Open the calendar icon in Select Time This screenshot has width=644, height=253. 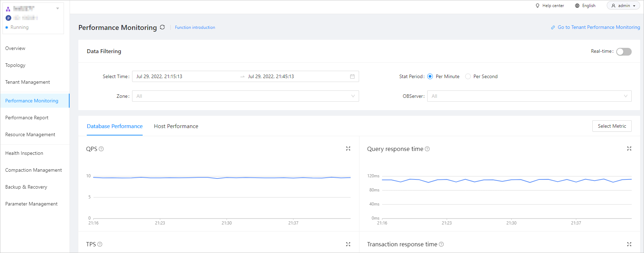352,76
